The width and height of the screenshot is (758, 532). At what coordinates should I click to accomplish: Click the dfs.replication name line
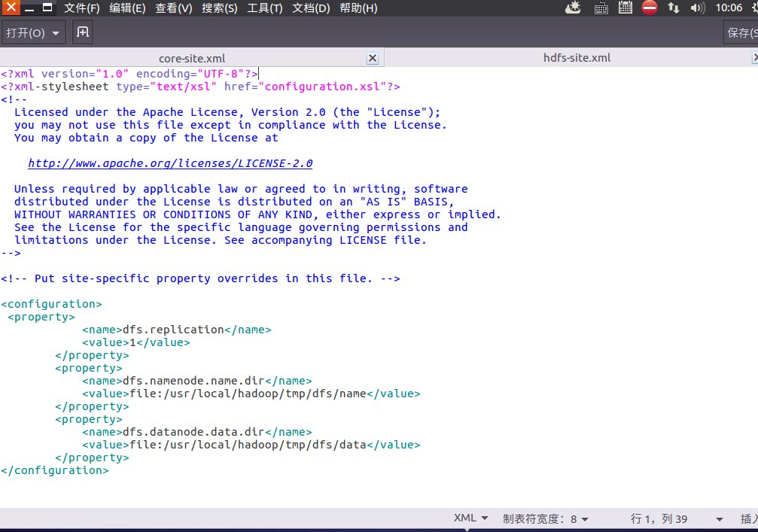click(x=176, y=330)
